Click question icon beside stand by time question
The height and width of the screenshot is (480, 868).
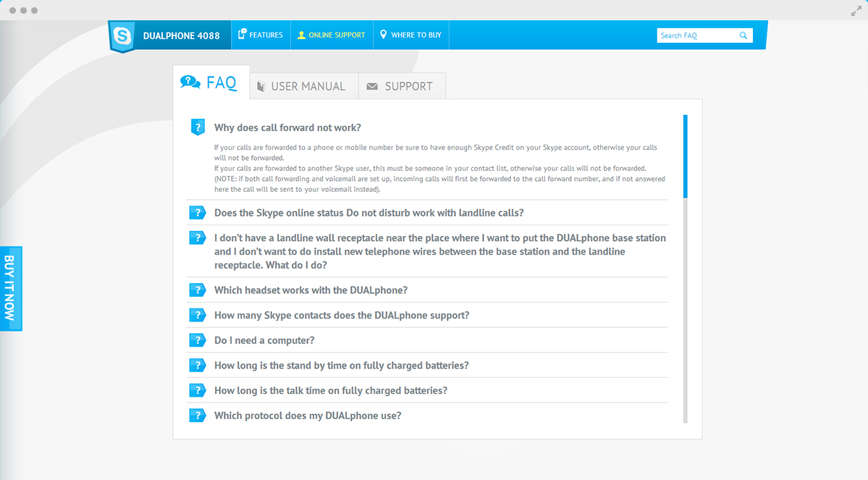pyautogui.click(x=197, y=366)
